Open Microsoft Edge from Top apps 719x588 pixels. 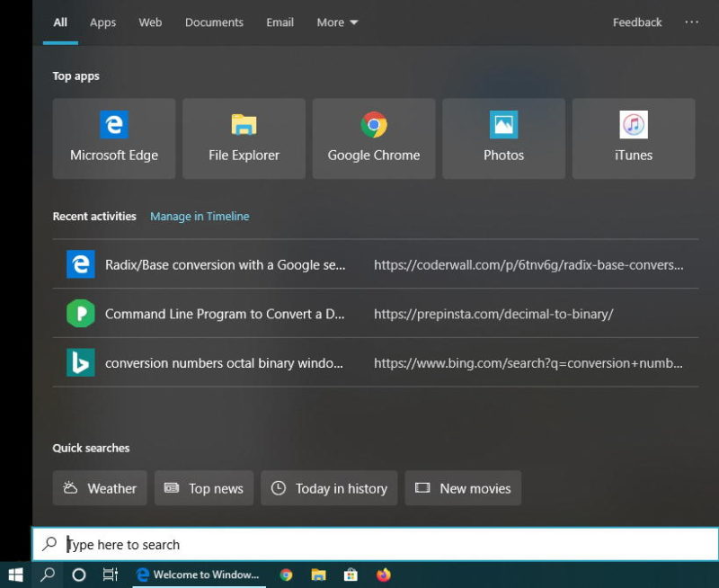113,137
